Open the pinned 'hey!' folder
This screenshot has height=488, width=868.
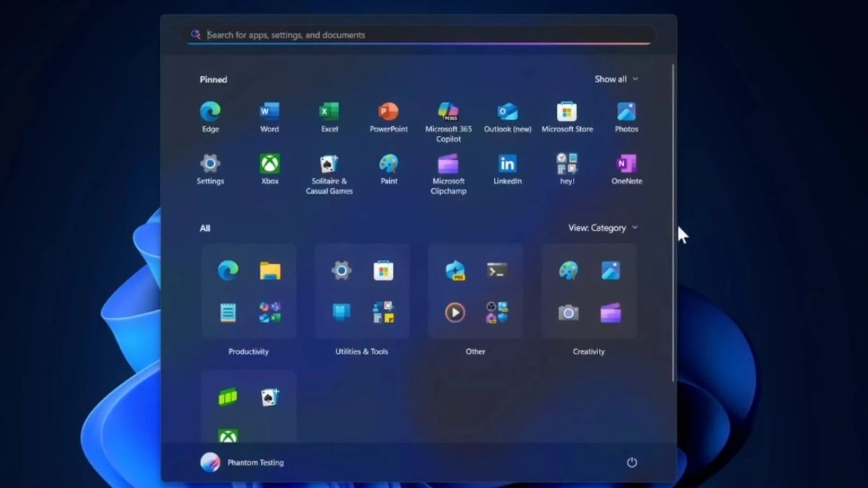tap(567, 169)
